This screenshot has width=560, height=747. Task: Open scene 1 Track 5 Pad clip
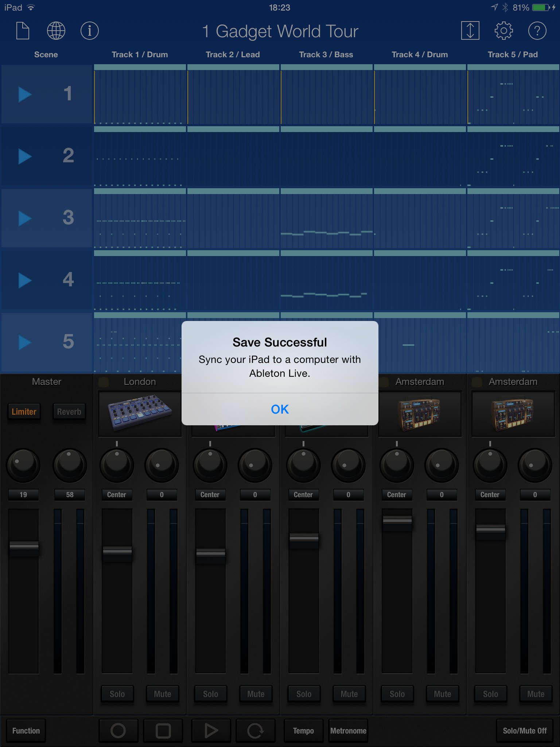(513, 94)
